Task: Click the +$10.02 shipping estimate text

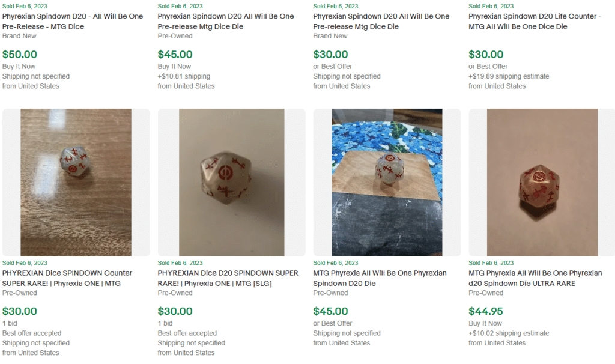Action: tap(500, 333)
